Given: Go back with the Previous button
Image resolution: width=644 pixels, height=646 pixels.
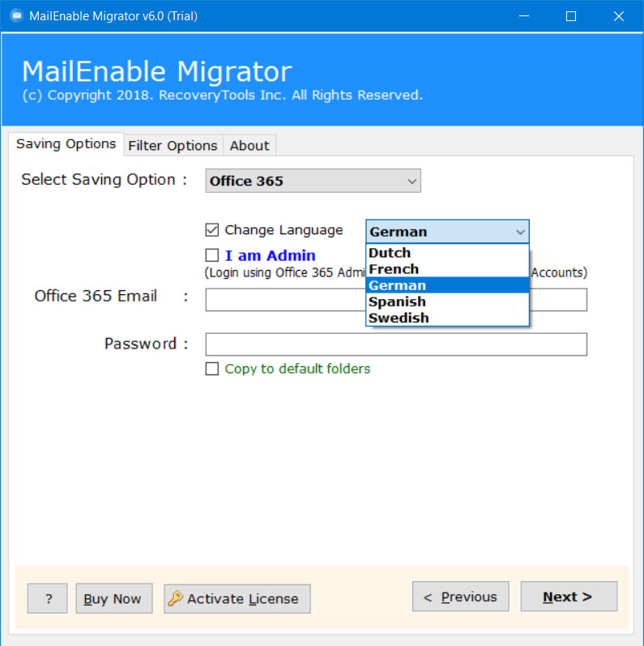Looking at the screenshot, I should pyautogui.click(x=460, y=596).
